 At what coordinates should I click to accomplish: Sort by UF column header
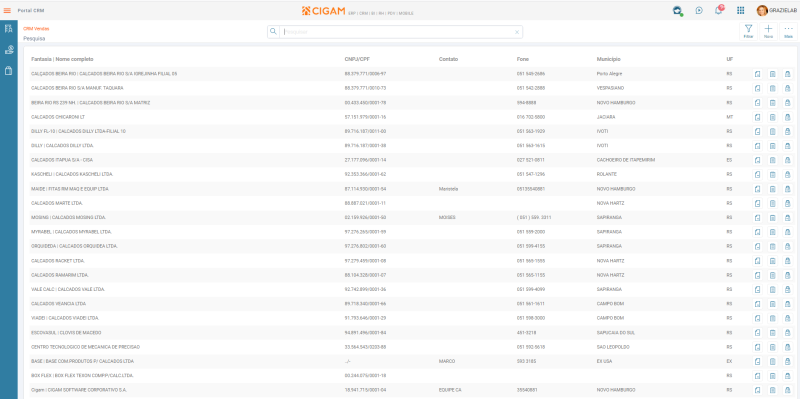(x=730, y=59)
